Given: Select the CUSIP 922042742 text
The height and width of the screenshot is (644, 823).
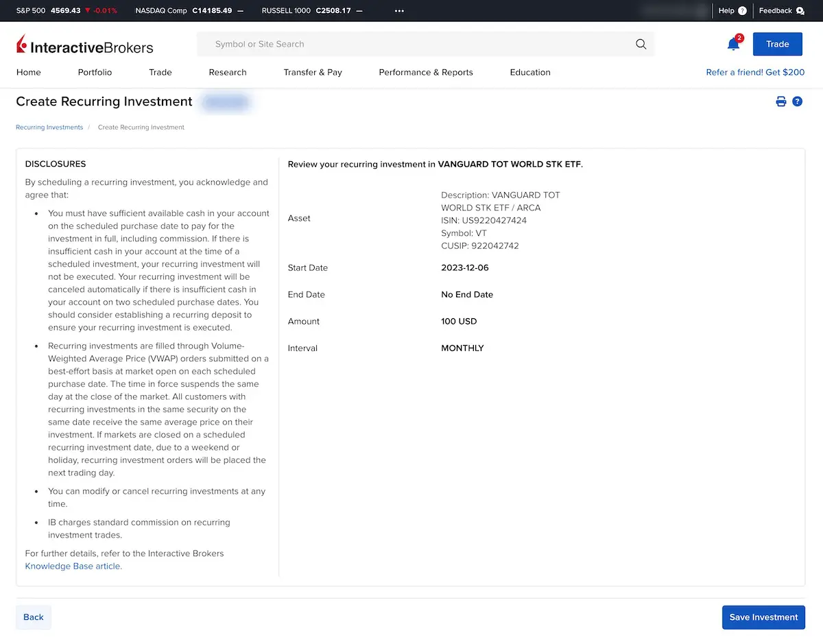Looking at the screenshot, I should click(480, 246).
